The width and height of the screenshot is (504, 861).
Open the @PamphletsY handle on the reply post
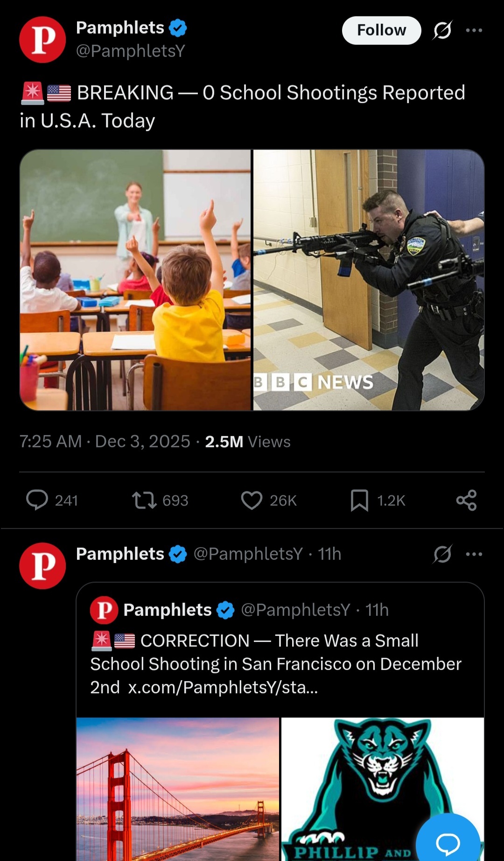pos(248,554)
